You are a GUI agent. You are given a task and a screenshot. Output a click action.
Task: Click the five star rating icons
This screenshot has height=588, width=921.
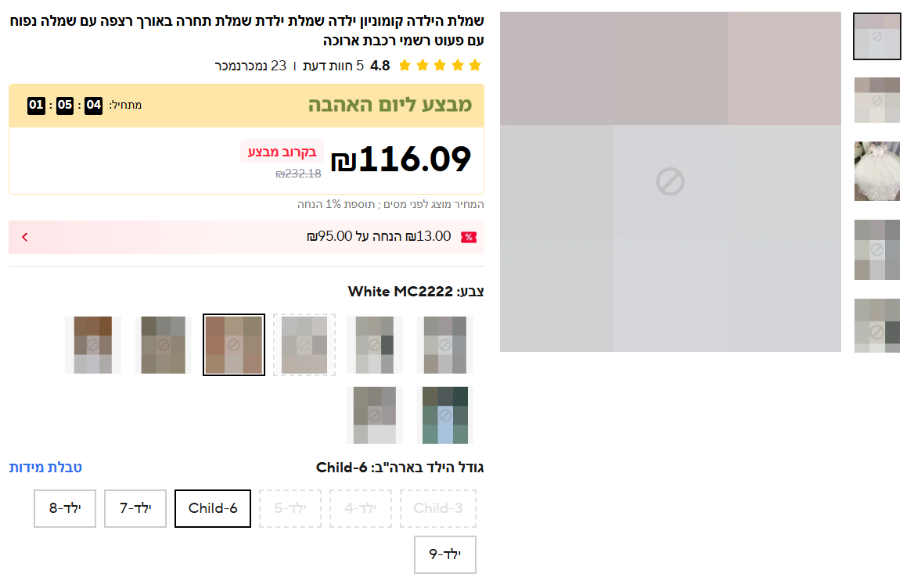click(x=440, y=65)
